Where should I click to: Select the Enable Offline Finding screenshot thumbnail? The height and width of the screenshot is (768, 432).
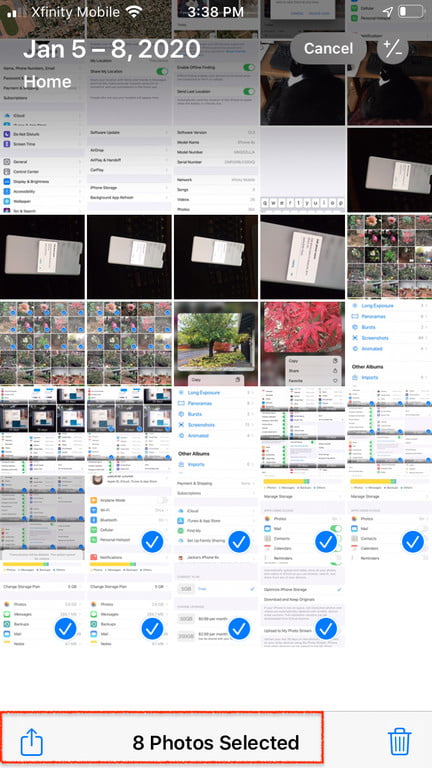(216, 83)
